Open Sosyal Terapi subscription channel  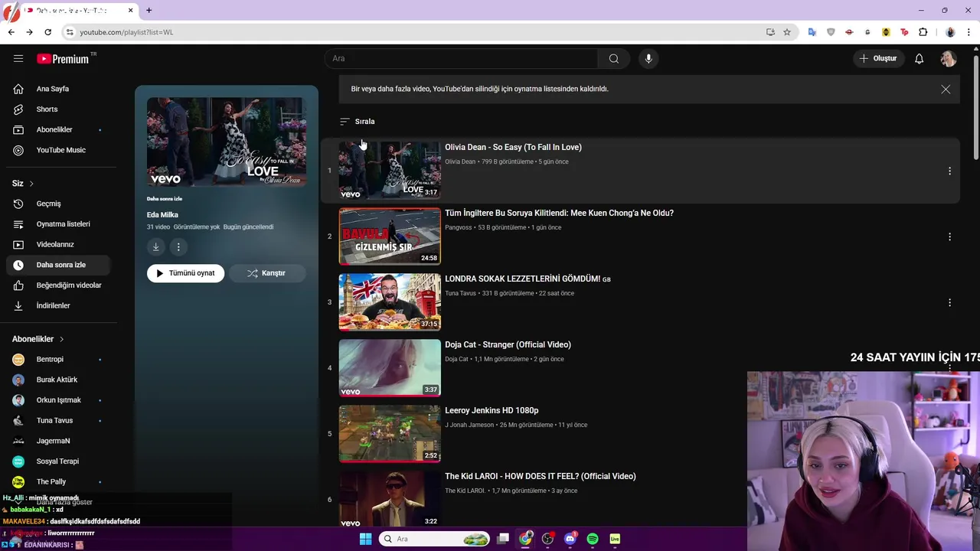point(57,461)
